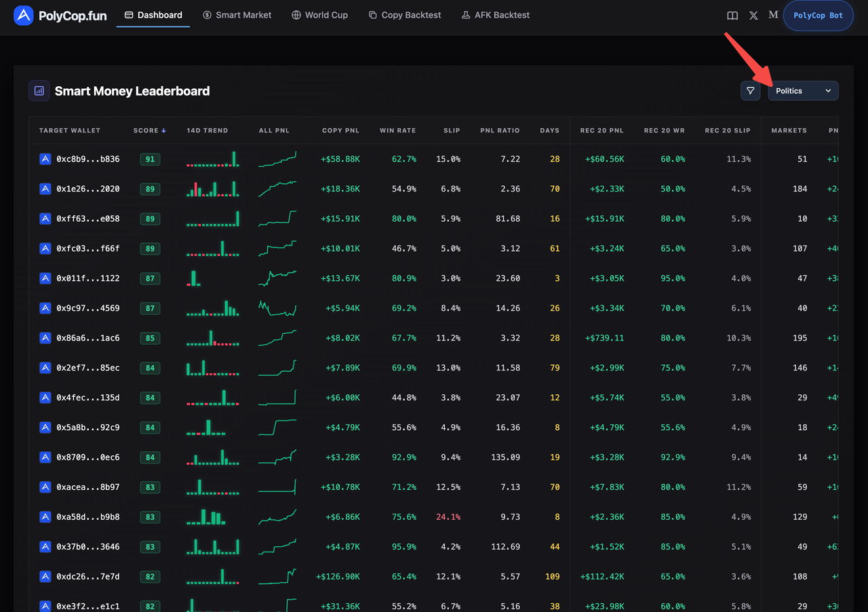
Task: Click the days value 109
Action: [552, 577]
